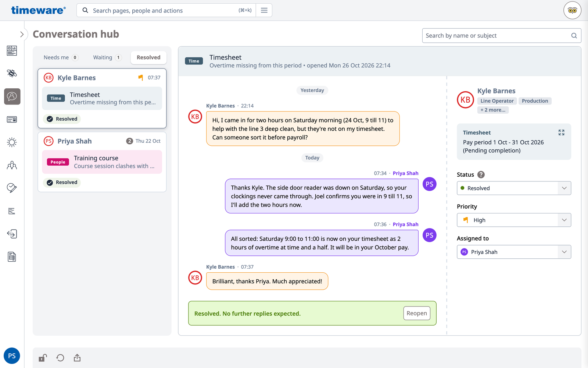588x368 pixels.
Task: Click the Search by name or subject field
Action: point(502,36)
